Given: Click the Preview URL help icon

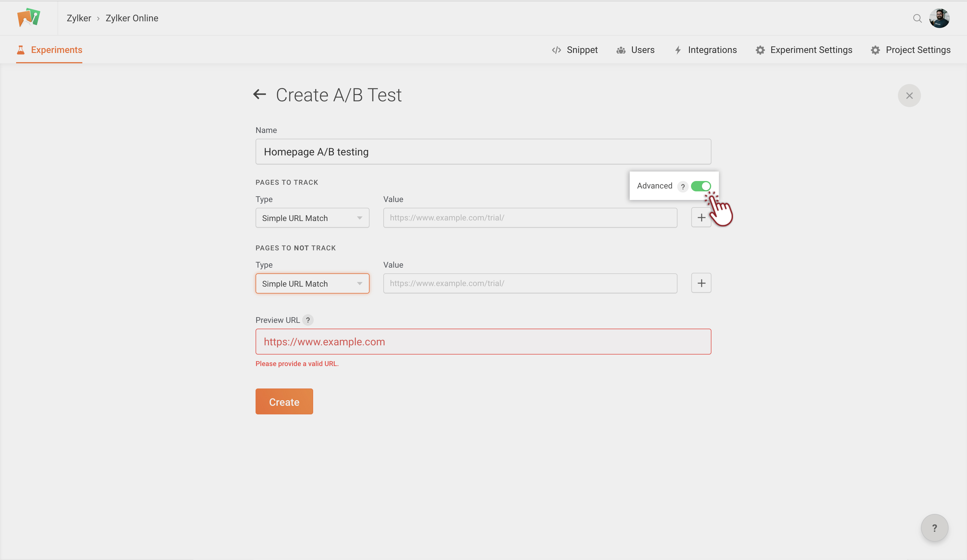Looking at the screenshot, I should click(x=308, y=320).
